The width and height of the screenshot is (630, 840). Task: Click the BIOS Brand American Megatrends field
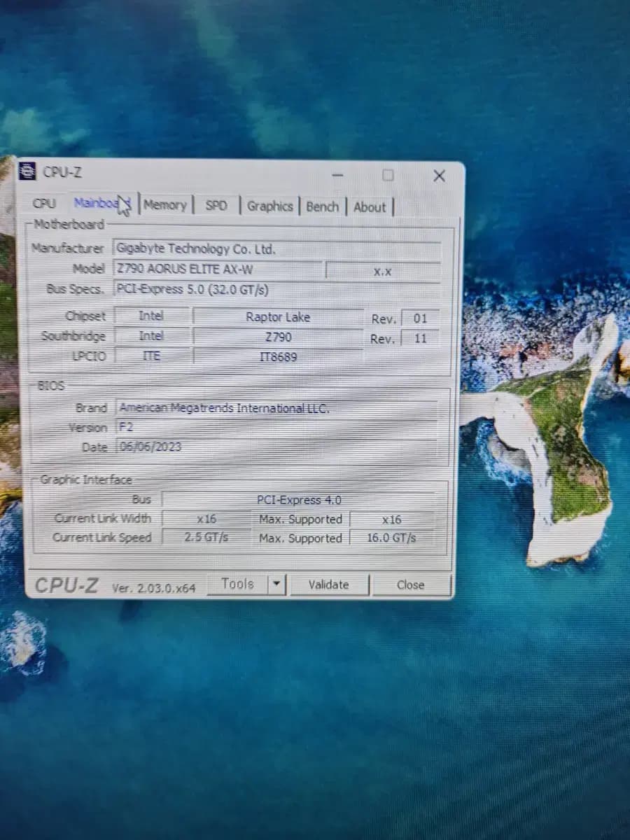coord(276,408)
